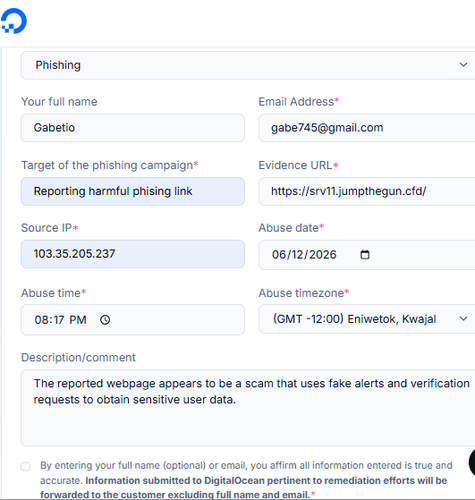This screenshot has height=500, width=475.
Task: Open the calendar picker in Abuse date
Action: [x=365, y=255]
